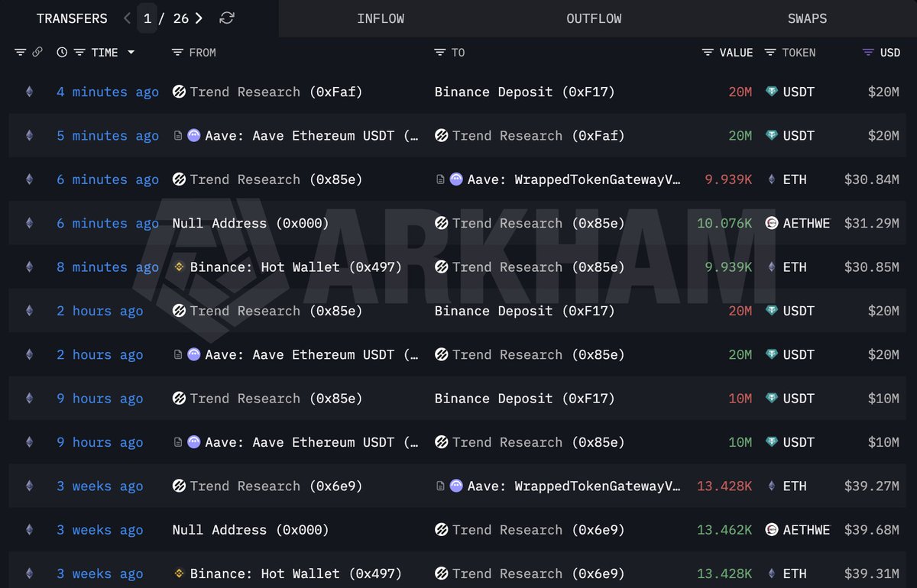Image resolution: width=917 pixels, height=588 pixels.
Task: Click ETH token icon in $39.31M row
Action: (x=772, y=573)
